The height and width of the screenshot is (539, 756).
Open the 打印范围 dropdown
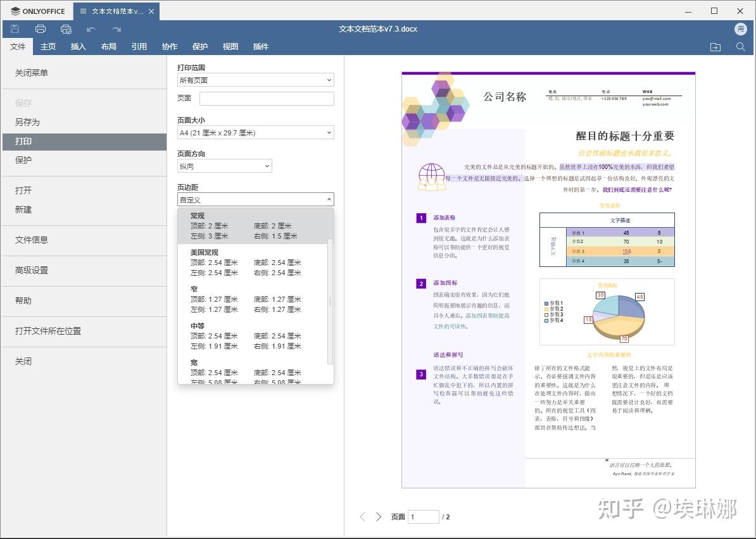pos(255,80)
